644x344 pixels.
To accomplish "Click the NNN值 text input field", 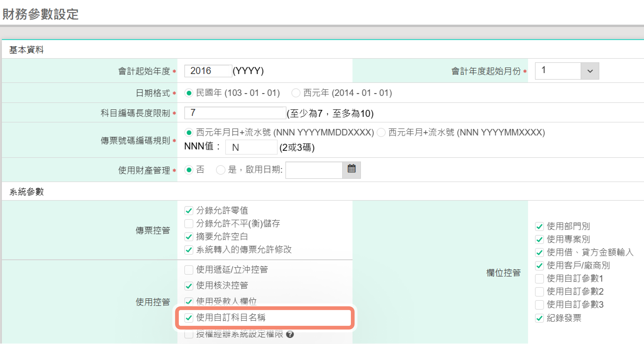I will (x=251, y=147).
